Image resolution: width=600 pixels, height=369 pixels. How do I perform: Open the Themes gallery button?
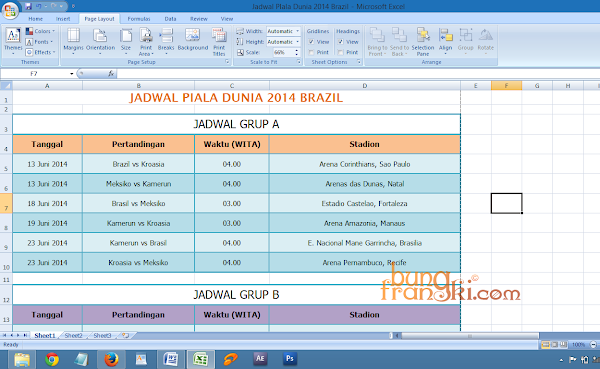coord(13,41)
